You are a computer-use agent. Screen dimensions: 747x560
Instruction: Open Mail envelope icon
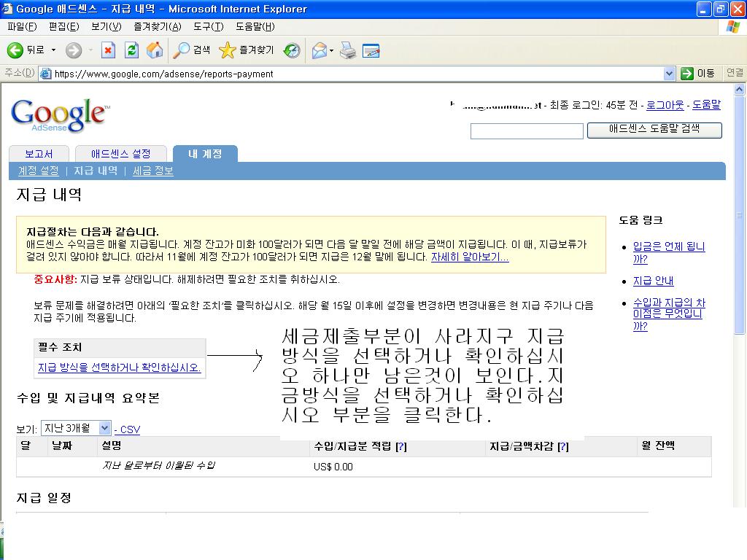point(320,50)
